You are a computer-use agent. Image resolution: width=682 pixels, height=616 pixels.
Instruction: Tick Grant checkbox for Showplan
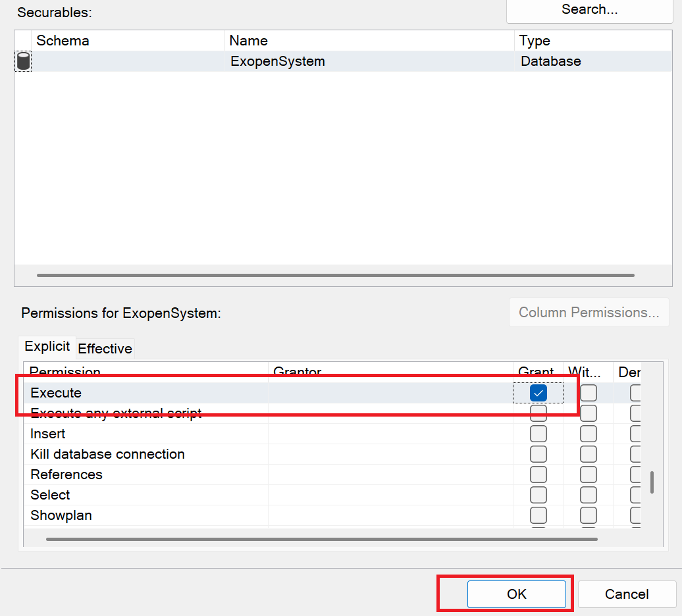point(538,515)
